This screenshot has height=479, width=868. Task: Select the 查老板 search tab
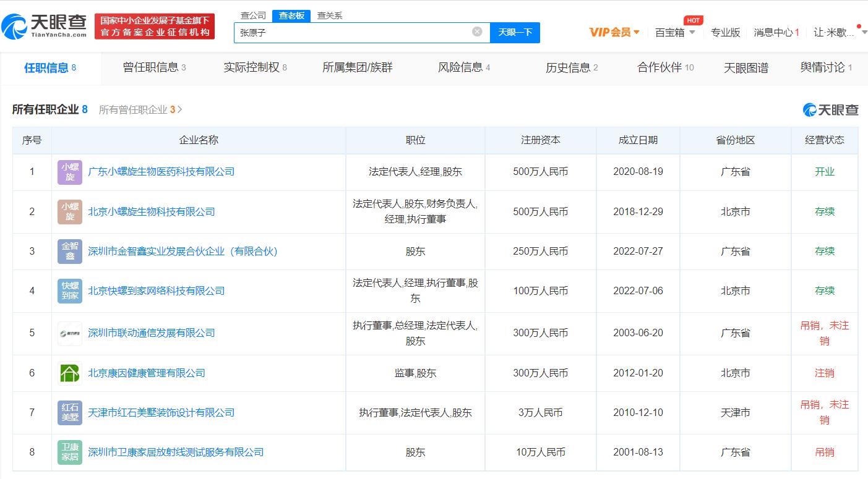[x=291, y=15]
